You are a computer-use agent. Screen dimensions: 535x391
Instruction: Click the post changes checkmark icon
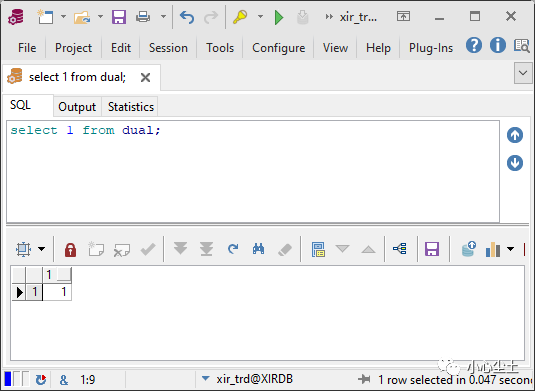tap(148, 249)
